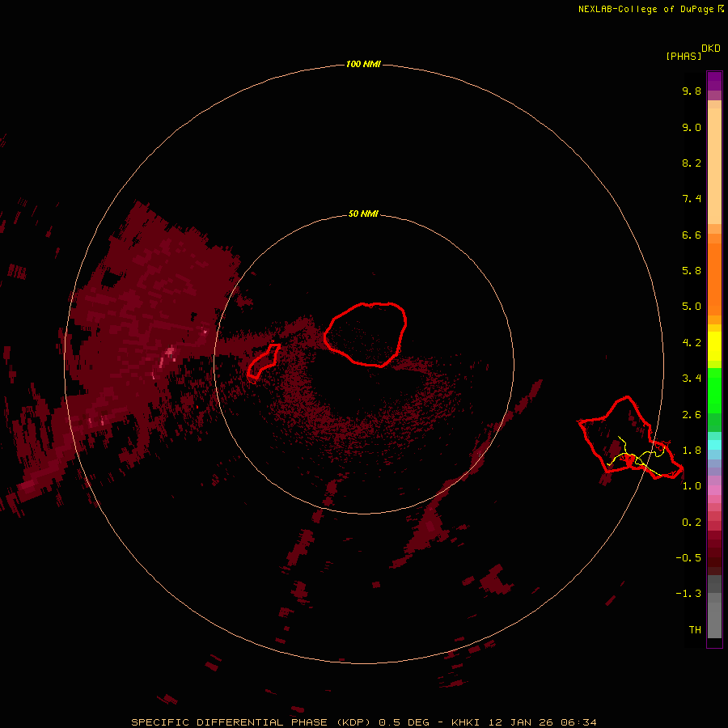The width and height of the screenshot is (728, 728).
Task: Click the 8.2 value on the color scale
Action: [x=692, y=163]
